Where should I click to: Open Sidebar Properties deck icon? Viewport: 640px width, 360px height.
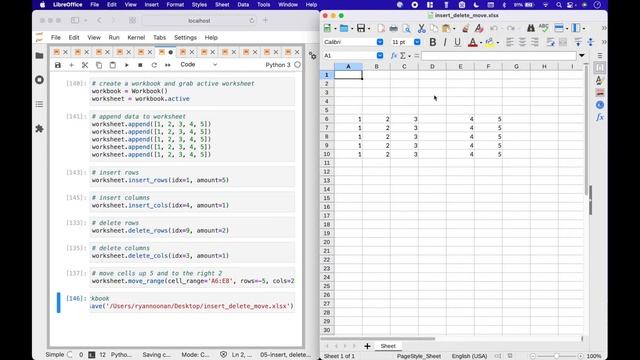[600, 68]
